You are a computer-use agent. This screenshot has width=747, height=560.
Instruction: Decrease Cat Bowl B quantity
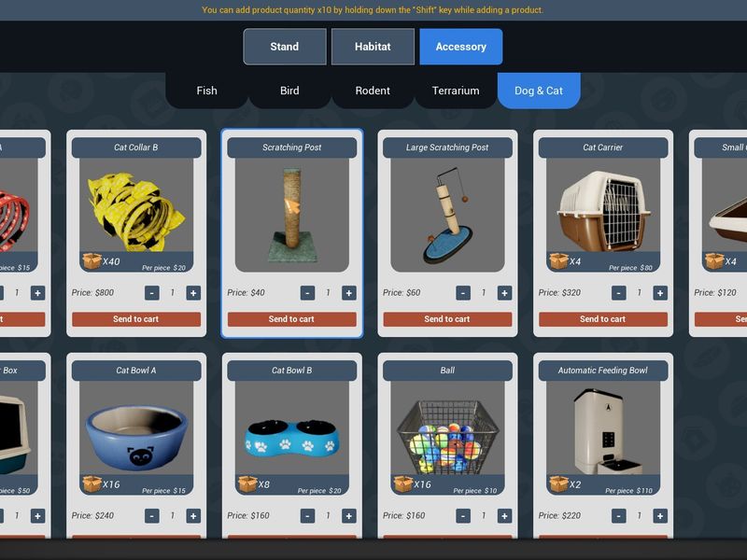[x=308, y=516]
